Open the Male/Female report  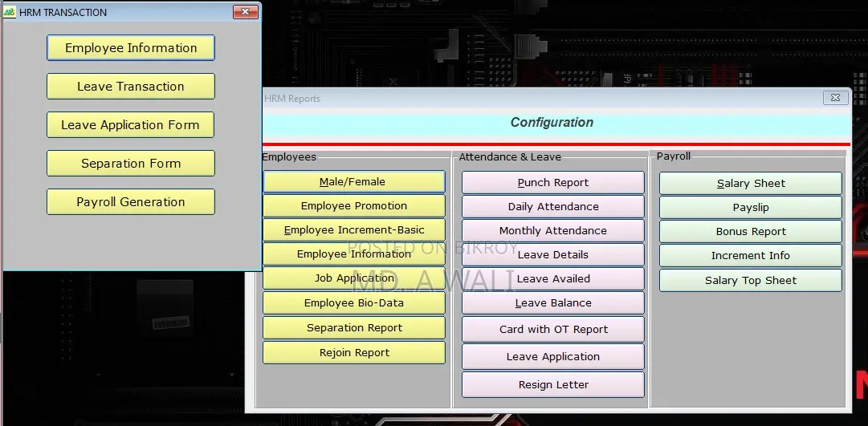point(354,181)
